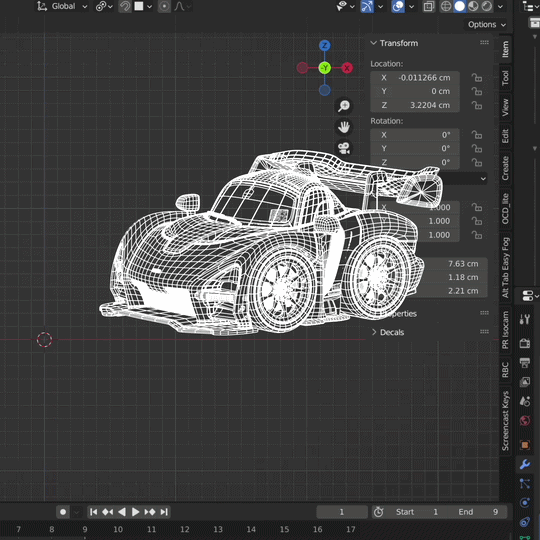Switch to rendered viewport shading

[487, 6]
